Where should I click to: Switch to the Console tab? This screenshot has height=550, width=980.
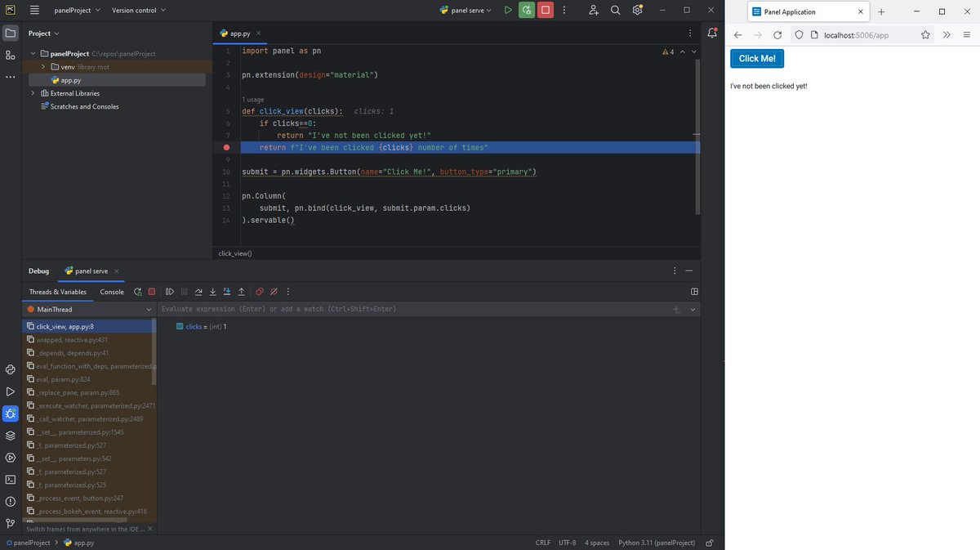point(112,292)
